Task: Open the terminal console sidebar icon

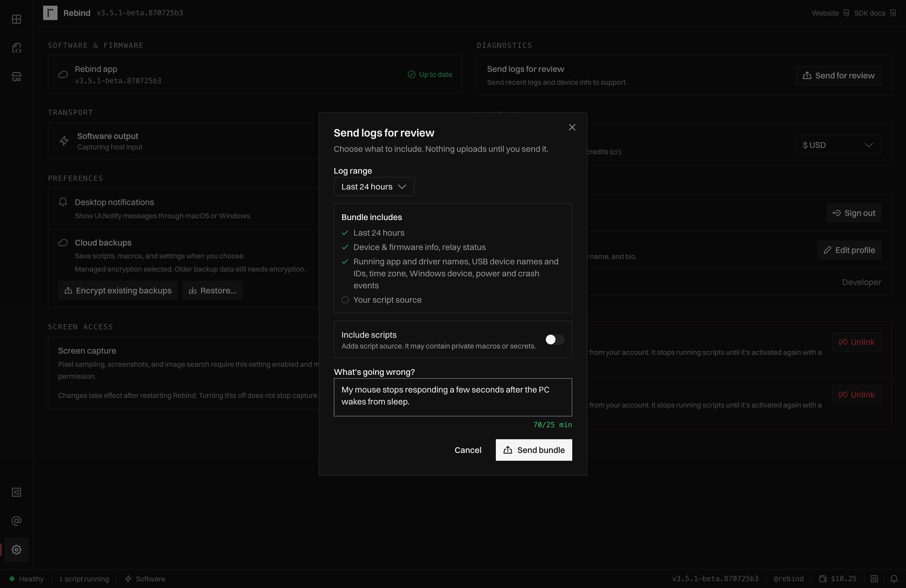Action: [x=16, y=492]
